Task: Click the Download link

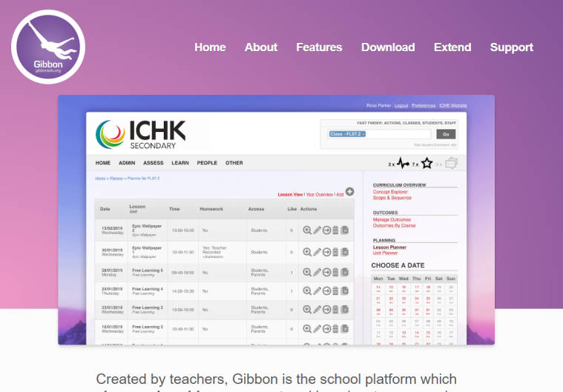Action: tap(388, 47)
